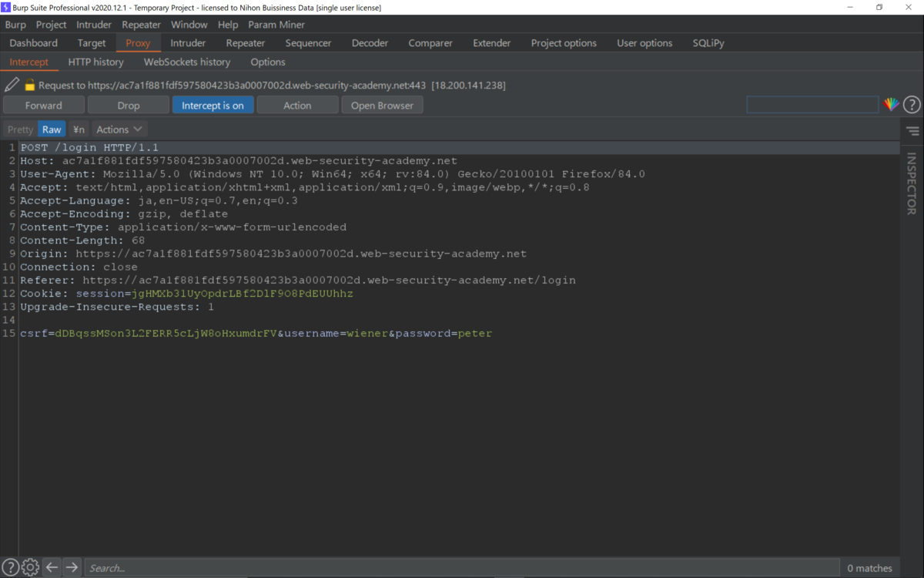The image size is (924, 578).
Task: Click the Accept-Language header line
Action: click(x=159, y=200)
